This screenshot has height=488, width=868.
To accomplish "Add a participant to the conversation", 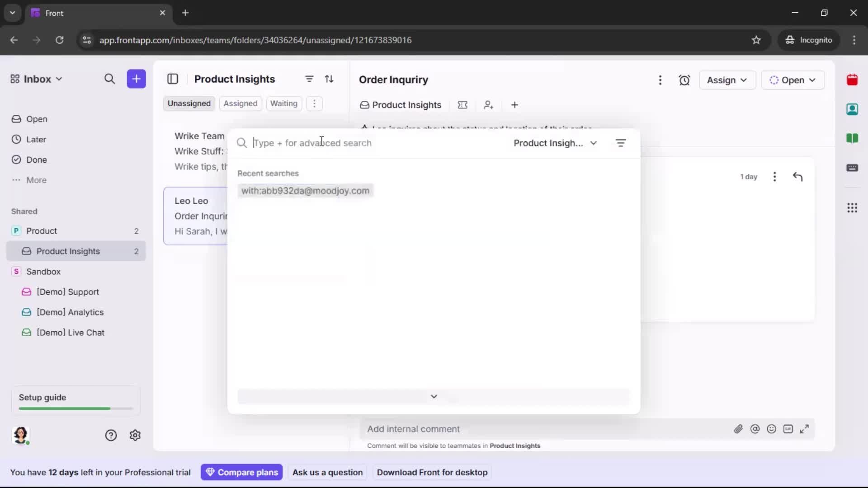I will (x=489, y=105).
